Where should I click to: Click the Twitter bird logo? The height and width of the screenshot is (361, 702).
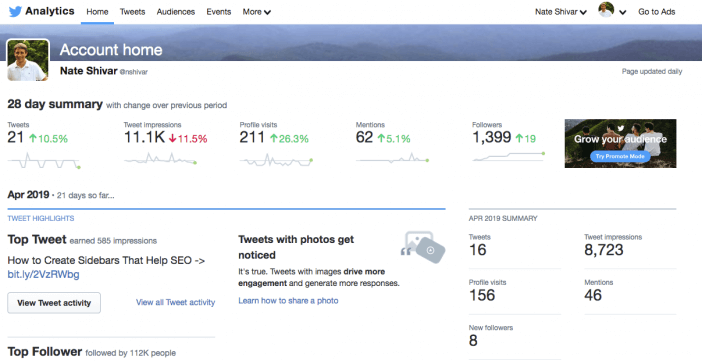pyautogui.click(x=15, y=12)
